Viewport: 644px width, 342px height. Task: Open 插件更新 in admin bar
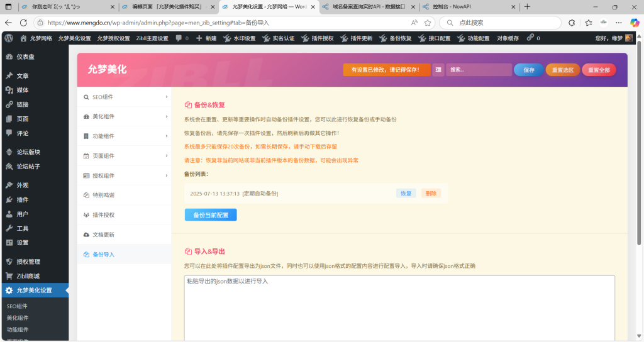(x=357, y=38)
